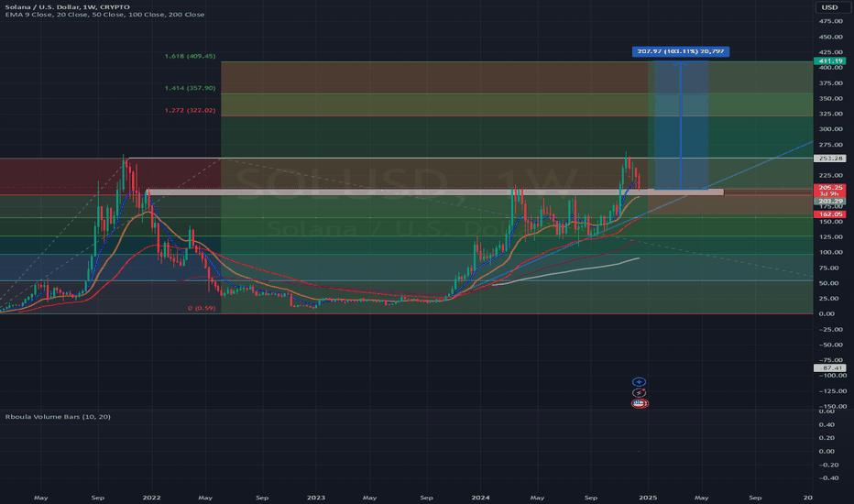This screenshot has width=854, height=504.
Task: Click the 2025 label on time axis
Action: pos(648,498)
